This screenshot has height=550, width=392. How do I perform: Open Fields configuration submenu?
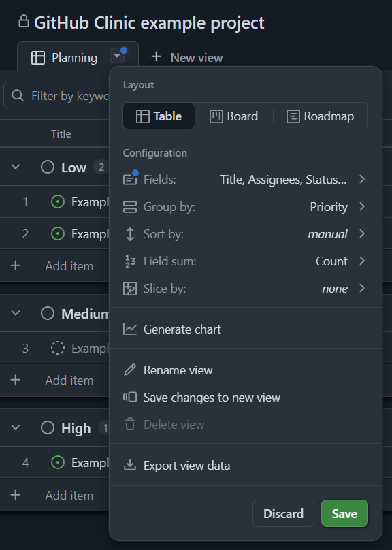pyautogui.click(x=245, y=180)
